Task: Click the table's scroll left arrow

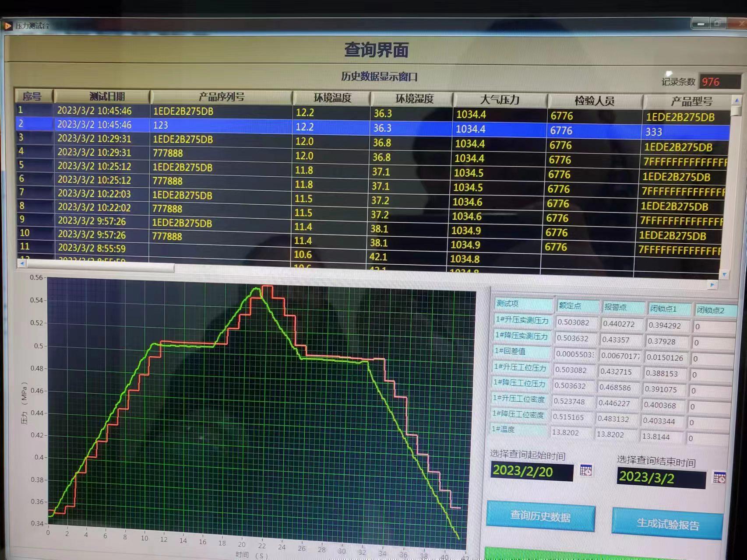Action: pyautogui.click(x=22, y=263)
